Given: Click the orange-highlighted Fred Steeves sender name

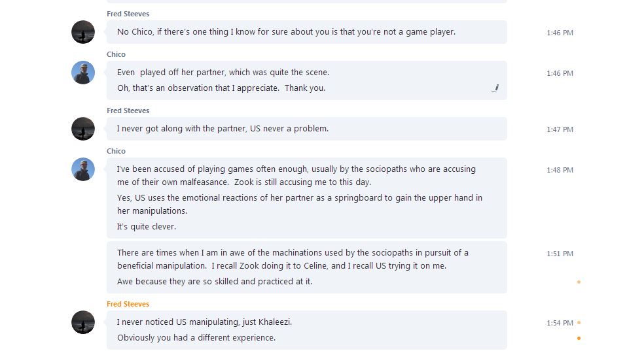Looking at the screenshot, I should tap(128, 304).
